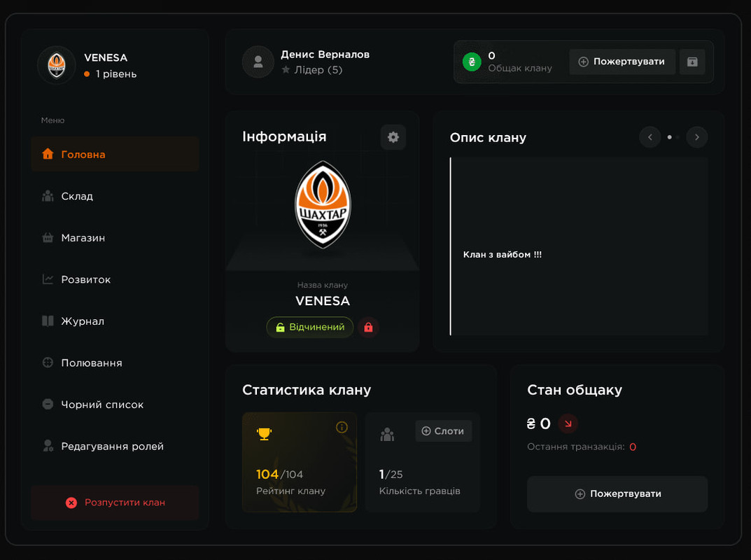This screenshot has height=560, width=751.
Task: Go to next clan description slide
Action: click(697, 137)
